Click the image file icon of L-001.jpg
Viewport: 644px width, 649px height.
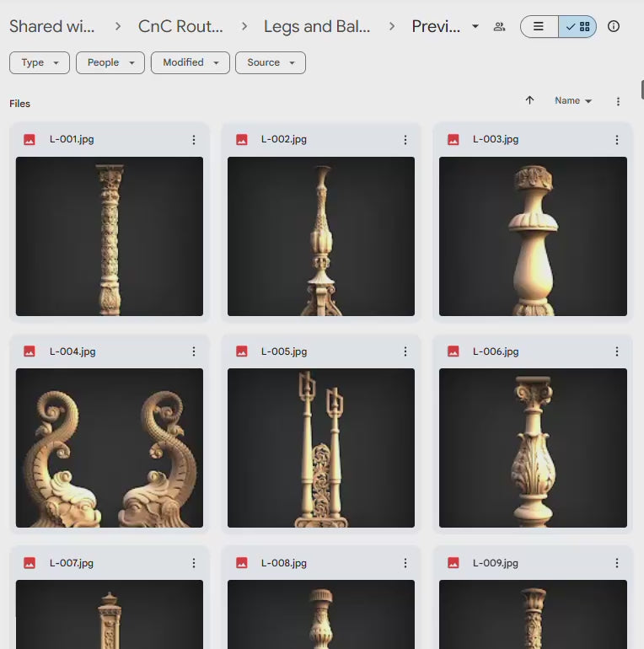click(x=30, y=139)
